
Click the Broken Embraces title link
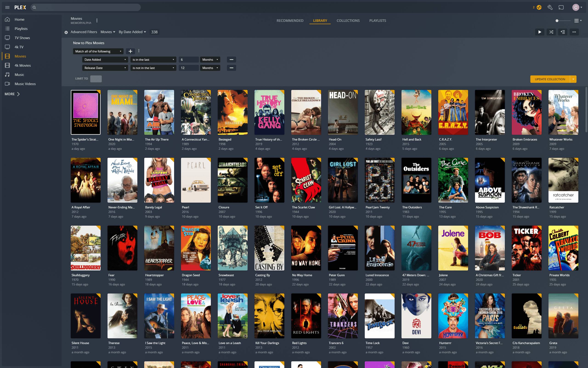pos(525,139)
